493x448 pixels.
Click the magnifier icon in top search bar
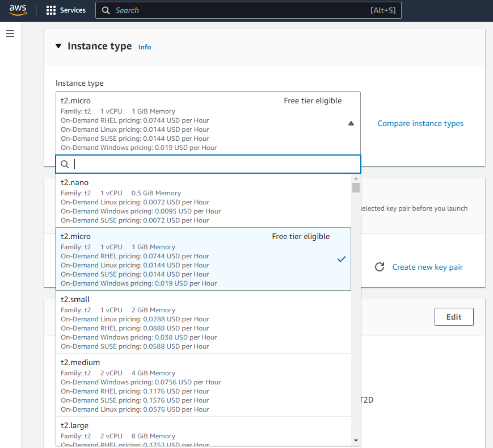[x=106, y=10]
